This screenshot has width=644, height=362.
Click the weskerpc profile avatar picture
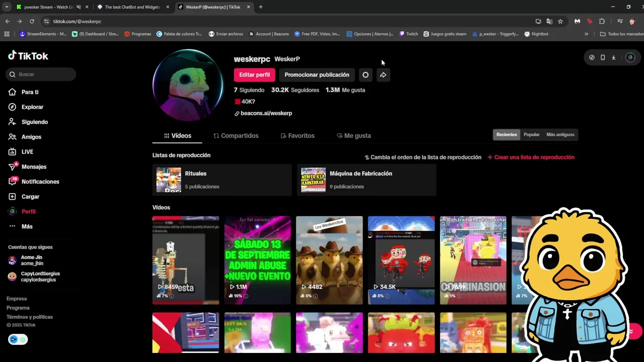pyautogui.click(x=188, y=85)
